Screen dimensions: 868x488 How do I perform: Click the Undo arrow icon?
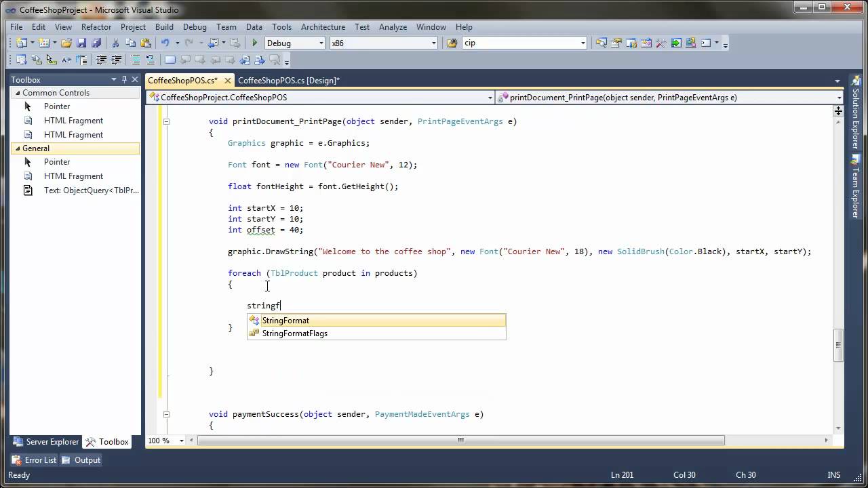[165, 43]
